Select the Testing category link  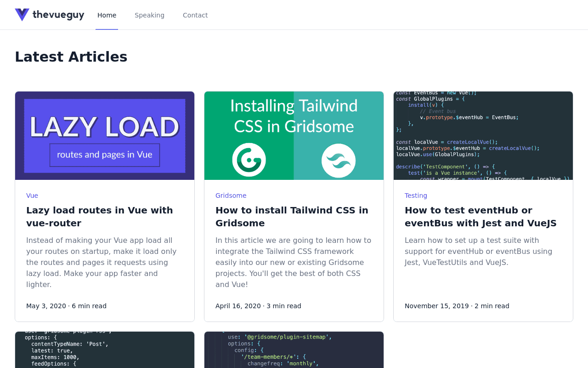pos(416,195)
